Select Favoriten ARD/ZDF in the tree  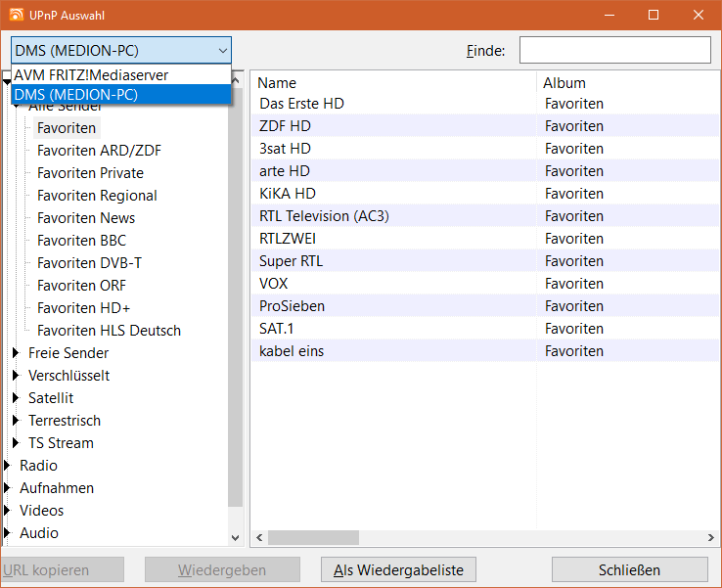click(99, 151)
